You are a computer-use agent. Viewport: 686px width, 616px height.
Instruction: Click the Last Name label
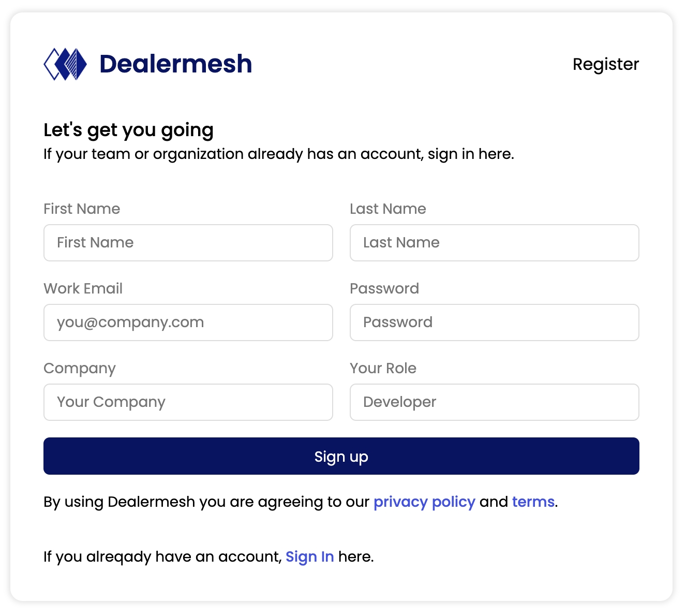coord(388,209)
